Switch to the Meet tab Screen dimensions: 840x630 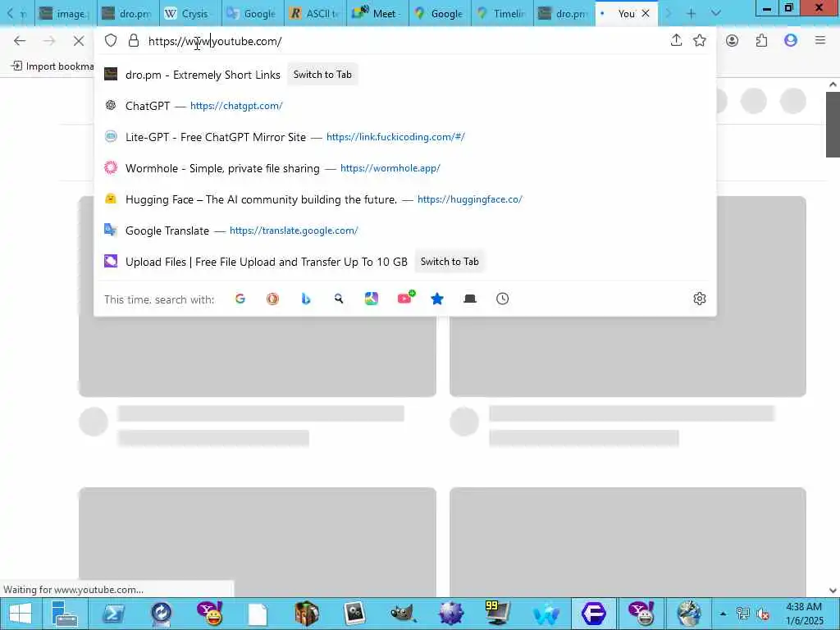pyautogui.click(x=377, y=13)
